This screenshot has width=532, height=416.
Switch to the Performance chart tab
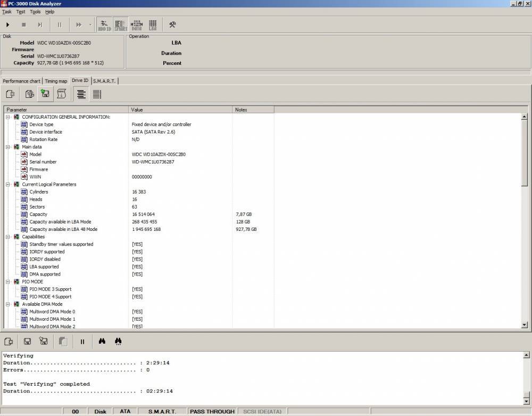tap(21, 81)
